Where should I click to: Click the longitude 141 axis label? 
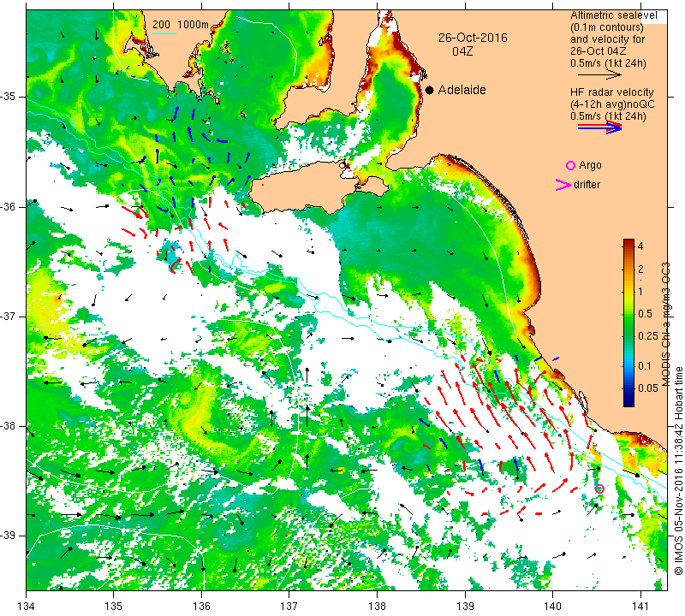pos(640,607)
